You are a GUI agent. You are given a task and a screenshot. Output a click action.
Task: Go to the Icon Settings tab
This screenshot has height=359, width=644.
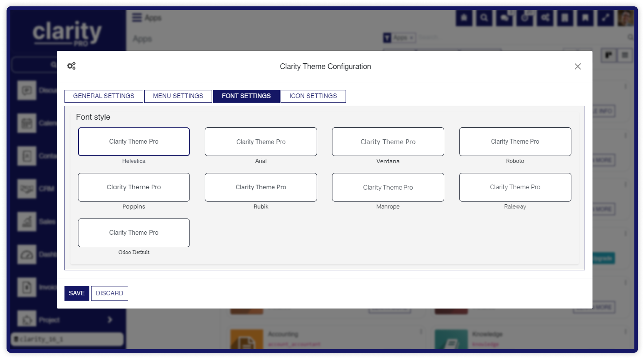pyautogui.click(x=313, y=96)
